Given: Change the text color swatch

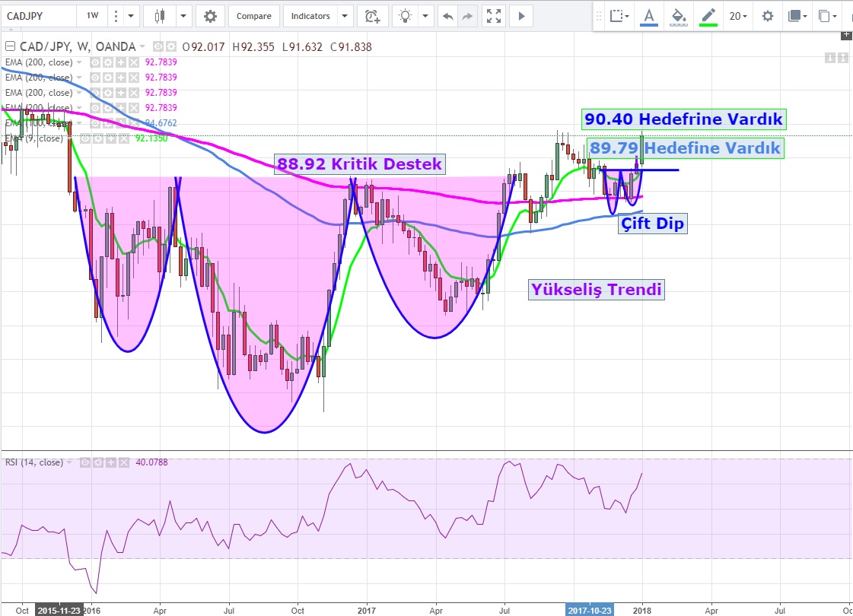Looking at the screenshot, I should tap(648, 16).
